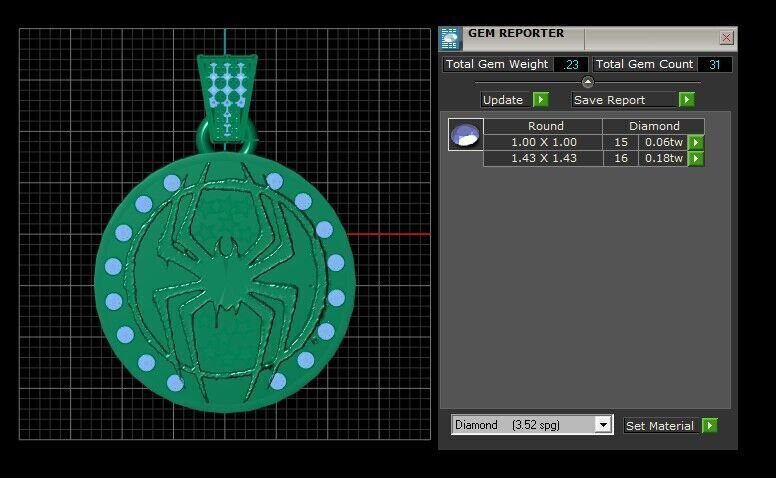The image size is (776, 478).
Task: Click the green arrow beside Update
Action: tap(541, 100)
